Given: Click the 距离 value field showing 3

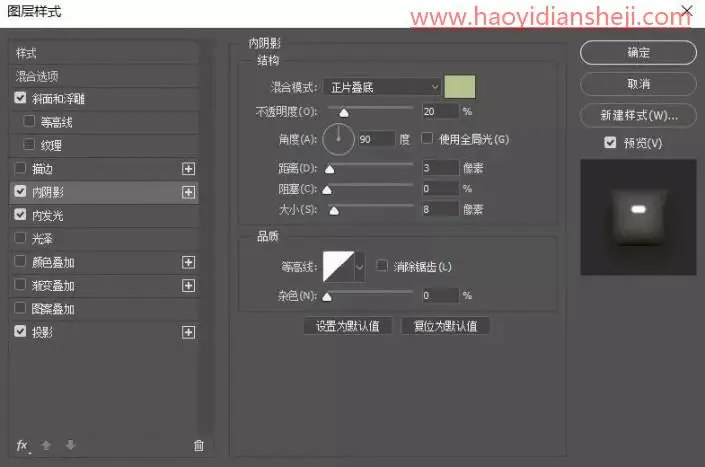Looking at the screenshot, I should coord(440,168).
